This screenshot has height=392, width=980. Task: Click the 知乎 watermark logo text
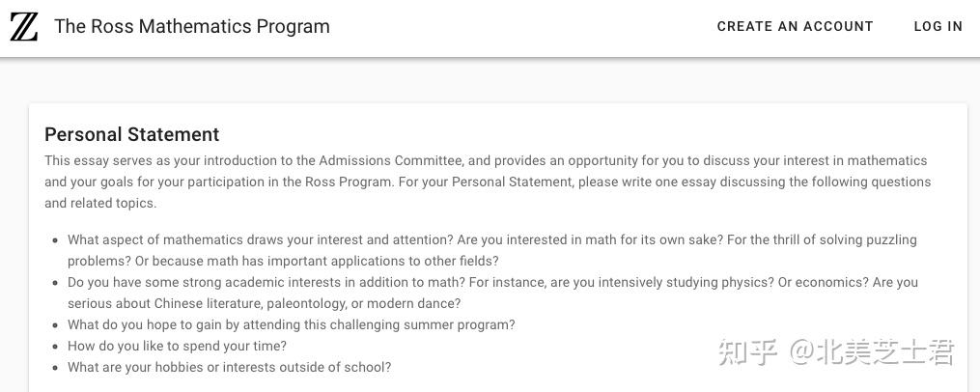748,352
